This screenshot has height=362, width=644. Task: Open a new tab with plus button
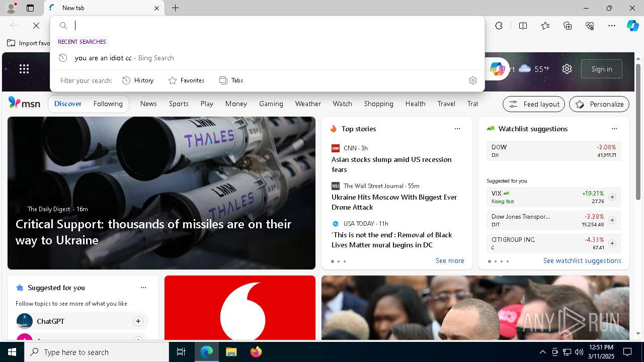(175, 8)
